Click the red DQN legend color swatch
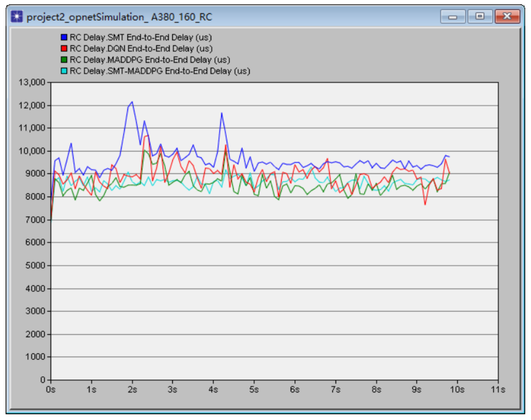 [64, 48]
